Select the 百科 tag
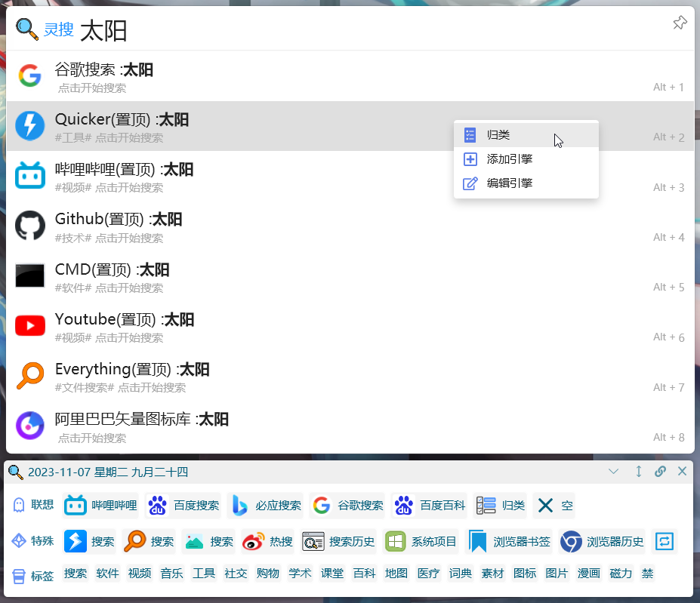The image size is (700, 603). (364, 573)
